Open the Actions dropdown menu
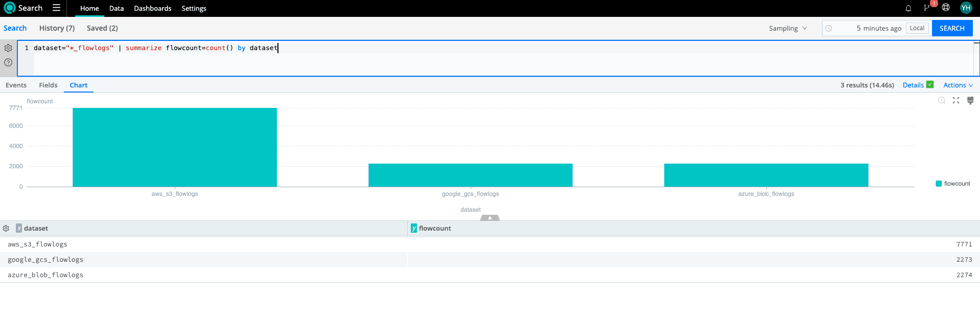 point(958,85)
